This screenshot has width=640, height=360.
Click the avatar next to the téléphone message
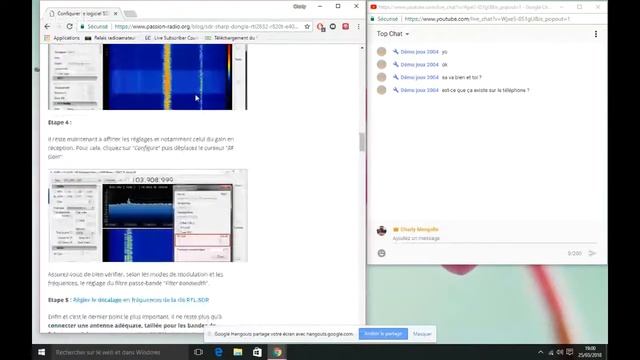pyautogui.click(x=382, y=90)
